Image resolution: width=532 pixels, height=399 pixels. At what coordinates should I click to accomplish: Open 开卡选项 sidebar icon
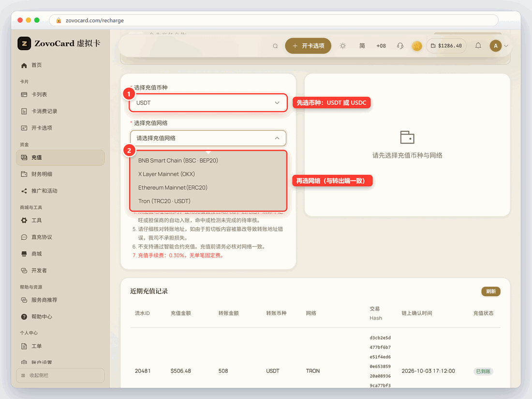click(24, 128)
